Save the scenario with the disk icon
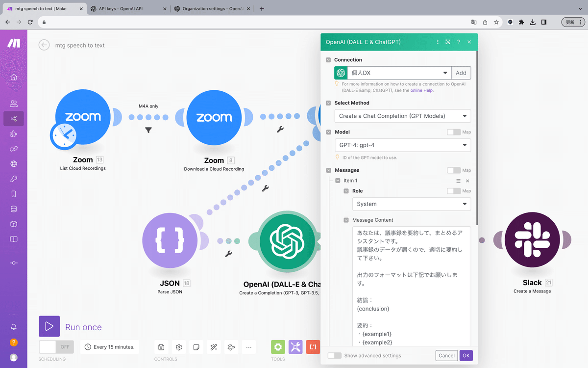The image size is (588, 368). pos(161,347)
